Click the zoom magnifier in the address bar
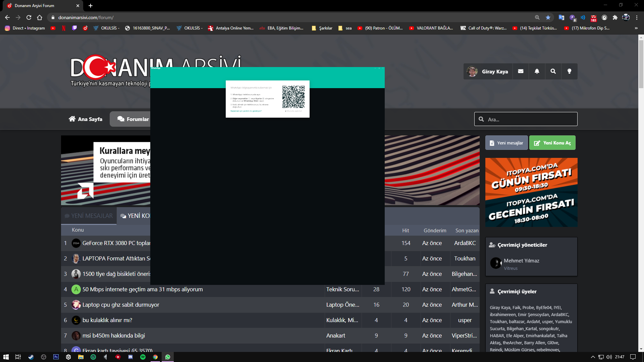Screen dimensions: 644x362 tap(537, 17)
